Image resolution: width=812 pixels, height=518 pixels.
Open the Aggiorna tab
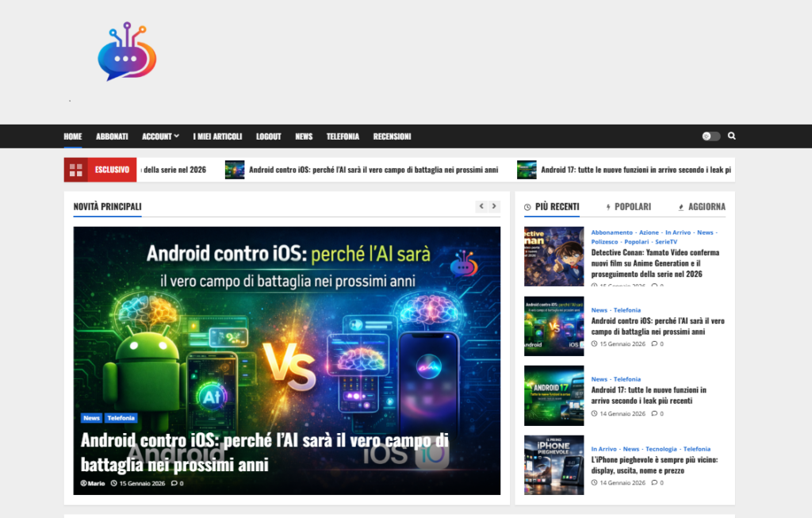(x=702, y=206)
